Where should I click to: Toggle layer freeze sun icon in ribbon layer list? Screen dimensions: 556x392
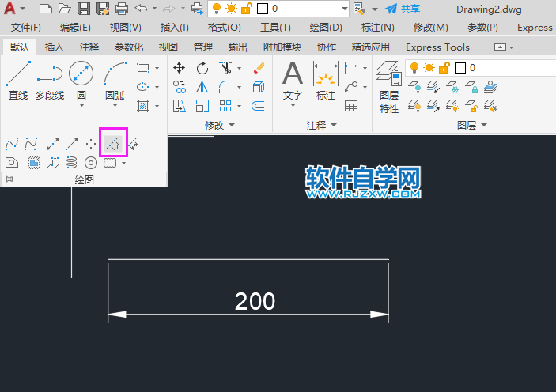click(x=429, y=67)
